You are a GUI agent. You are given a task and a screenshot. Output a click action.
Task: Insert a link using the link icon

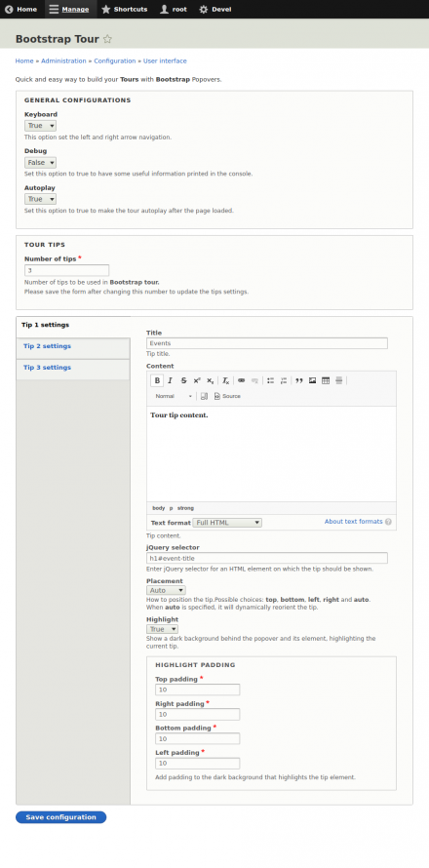coord(242,380)
